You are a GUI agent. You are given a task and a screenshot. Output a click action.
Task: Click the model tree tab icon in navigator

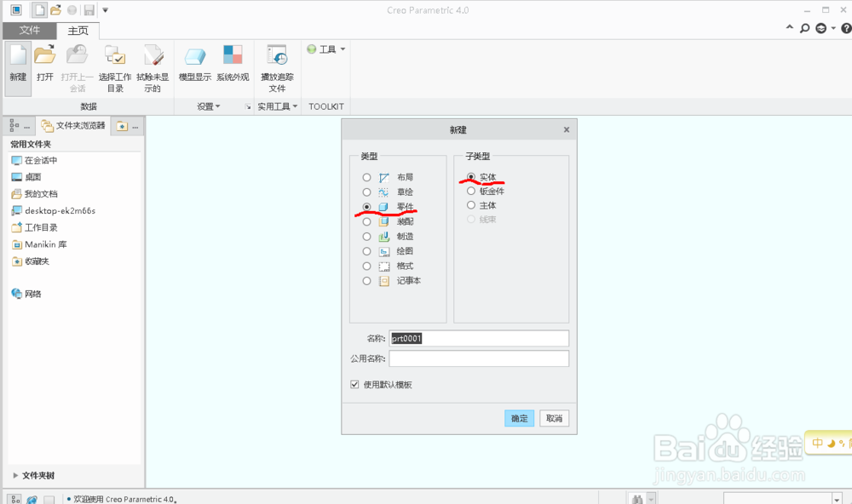tap(14, 125)
